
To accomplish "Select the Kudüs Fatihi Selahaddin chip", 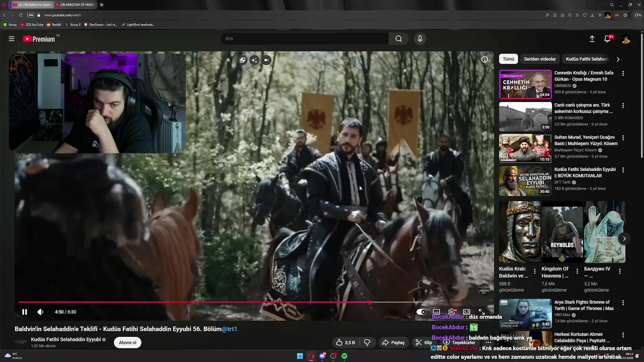I will coord(587,59).
